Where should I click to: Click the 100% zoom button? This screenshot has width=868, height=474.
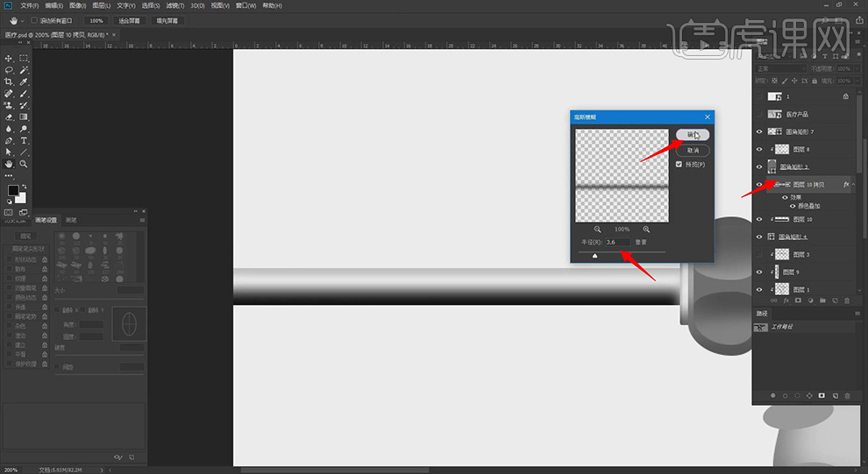(96, 20)
